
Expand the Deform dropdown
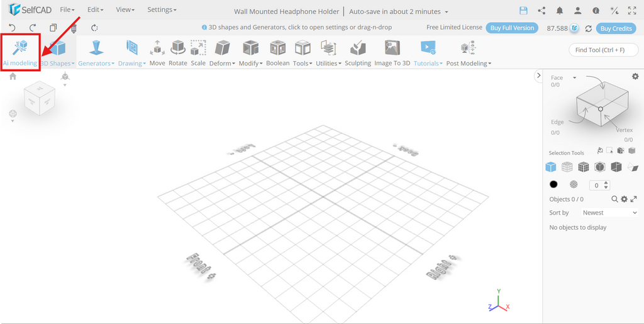pyautogui.click(x=222, y=64)
